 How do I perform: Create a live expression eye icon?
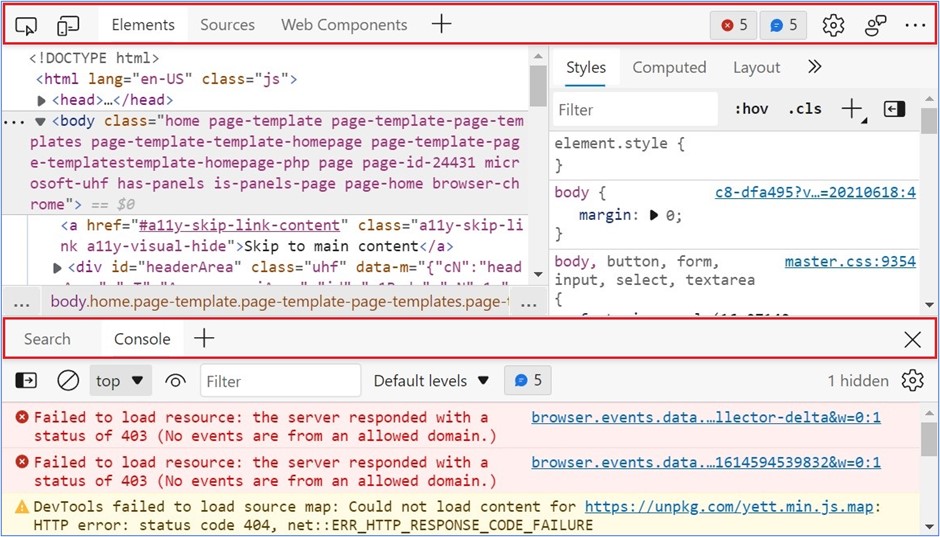click(175, 381)
